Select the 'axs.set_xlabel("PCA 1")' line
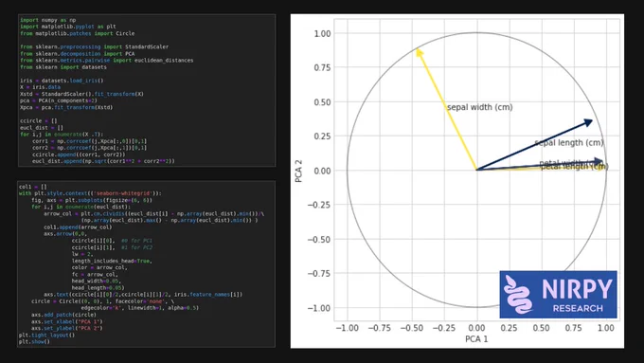 point(68,321)
